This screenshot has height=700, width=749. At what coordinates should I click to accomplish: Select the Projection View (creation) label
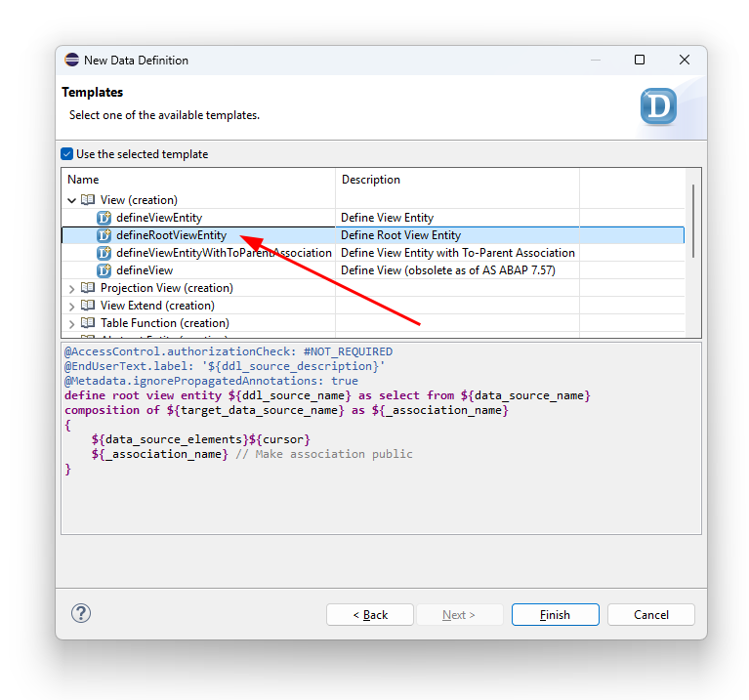[167, 288]
